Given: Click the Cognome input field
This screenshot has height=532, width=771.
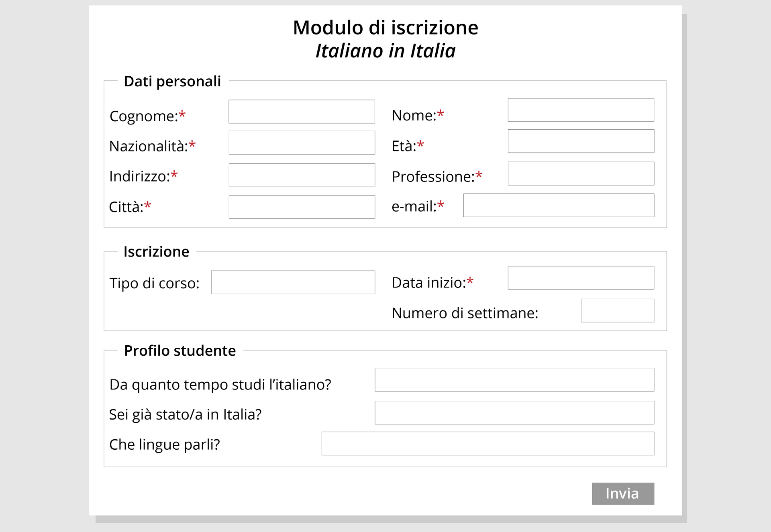Looking at the screenshot, I should tap(302, 112).
